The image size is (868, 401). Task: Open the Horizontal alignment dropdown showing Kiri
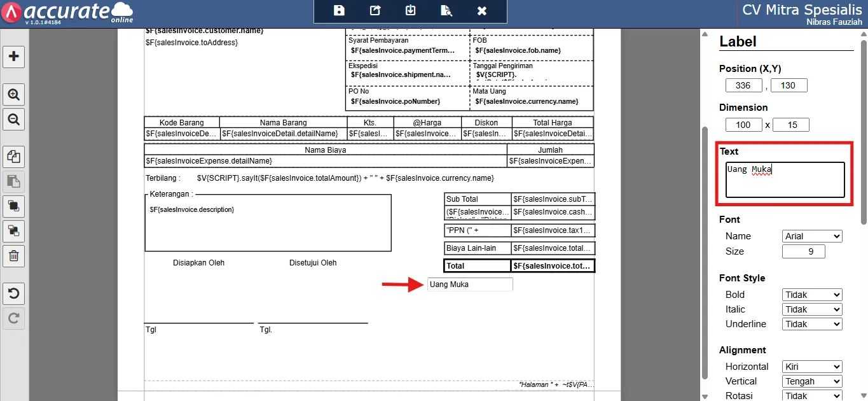(812, 367)
